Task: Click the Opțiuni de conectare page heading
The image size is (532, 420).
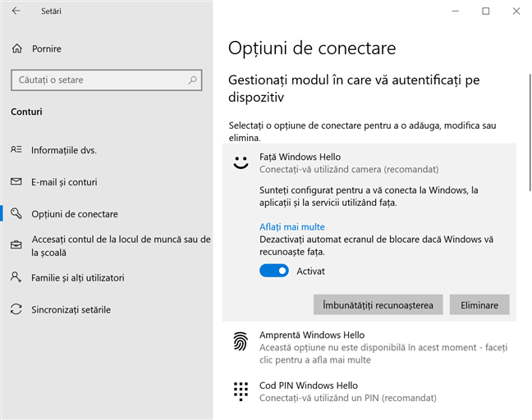Action: point(312,48)
